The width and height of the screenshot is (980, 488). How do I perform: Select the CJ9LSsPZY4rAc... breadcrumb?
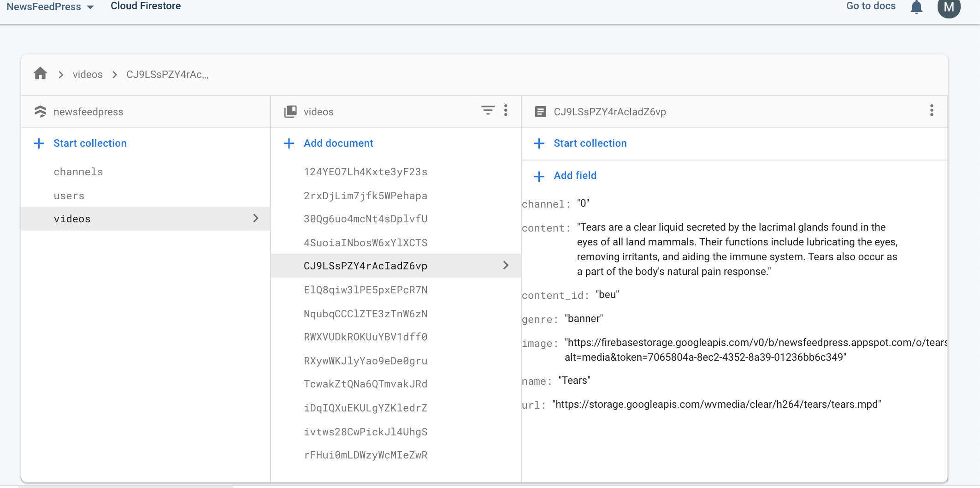(x=167, y=74)
